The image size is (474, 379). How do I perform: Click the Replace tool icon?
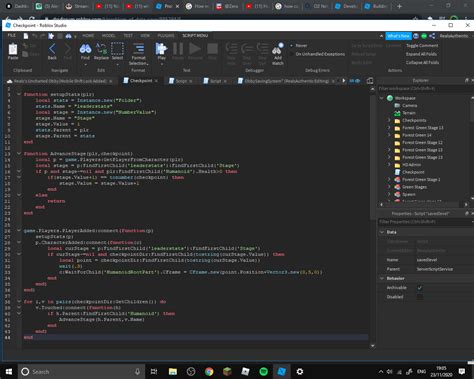[x=101, y=49]
